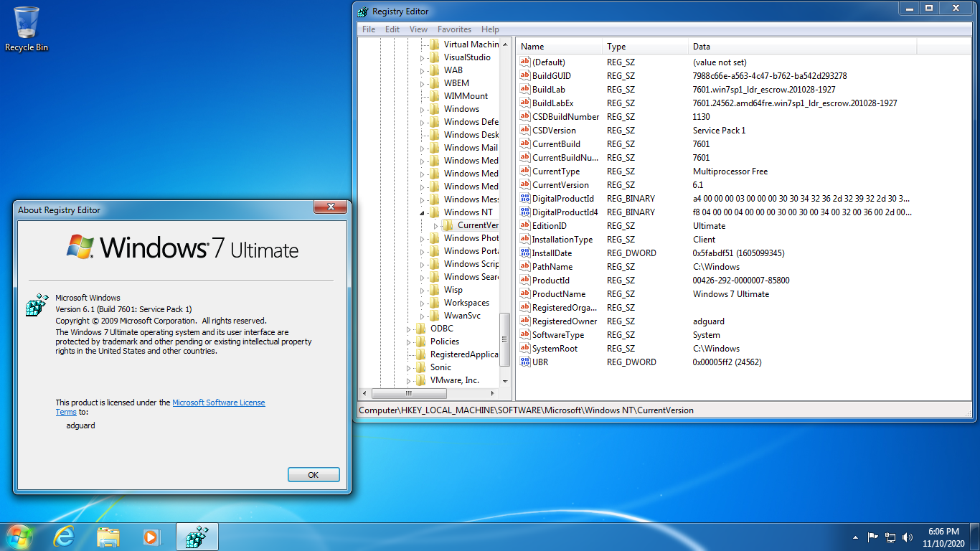This screenshot has width=980, height=551.
Task: Select the WwanSvc key in tree
Action: pos(462,316)
